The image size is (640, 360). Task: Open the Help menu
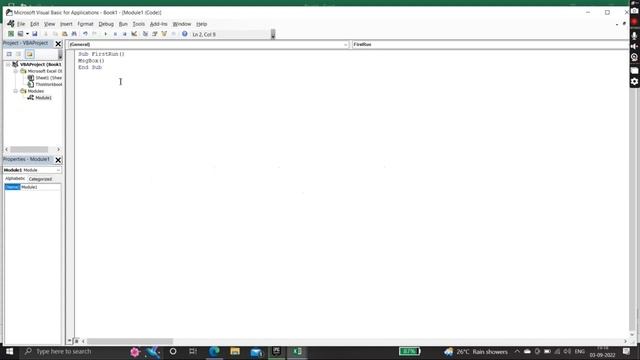pyautogui.click(x=202, y=24)
